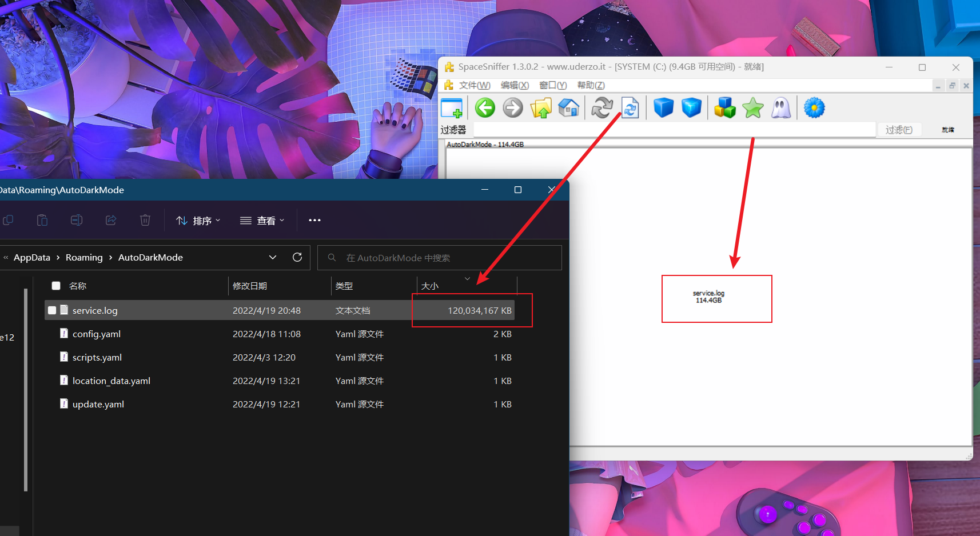This screenshot has height=536, width=980.
Task: Click the lighter blue cube icon
Action: click(691, 107)
